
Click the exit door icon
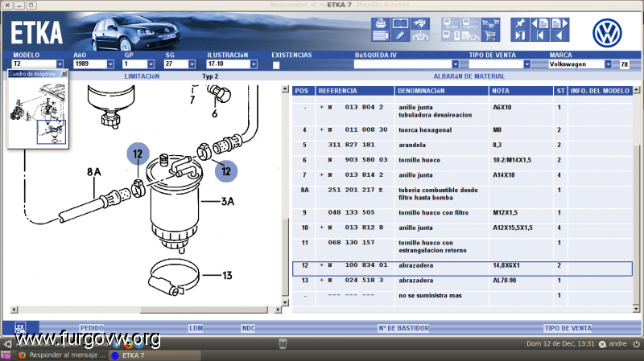[x=520, y=35]
